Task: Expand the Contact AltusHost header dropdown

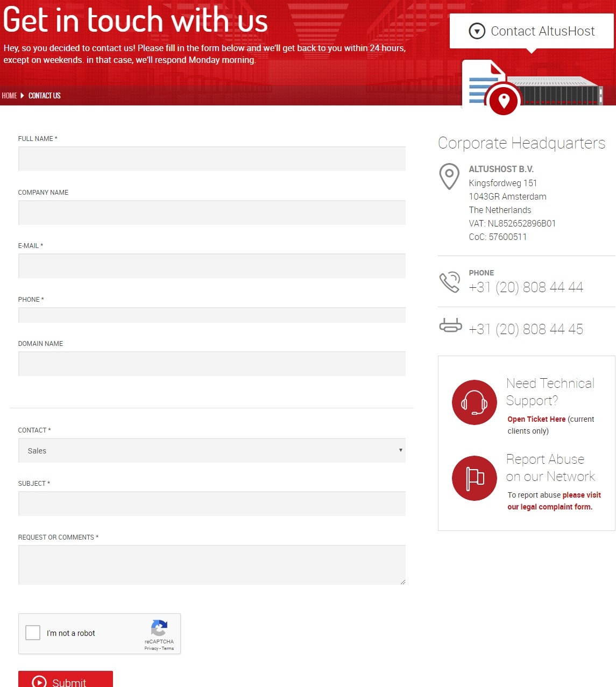Action: [x=532, y=31]
